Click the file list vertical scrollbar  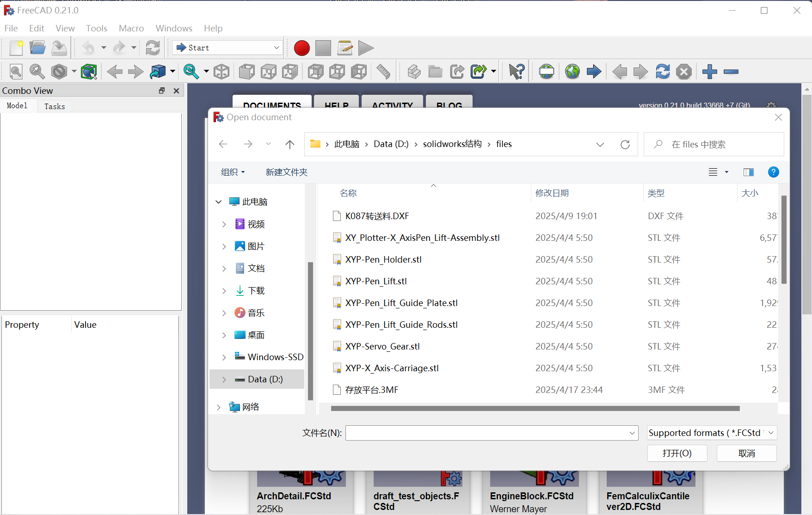pyautogui.click(x=784, y=239)
